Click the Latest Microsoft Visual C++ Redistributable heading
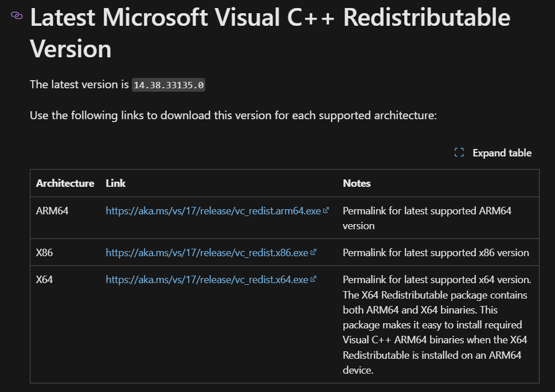The width and height of the screenshot is (555, 392). (270, 33)
